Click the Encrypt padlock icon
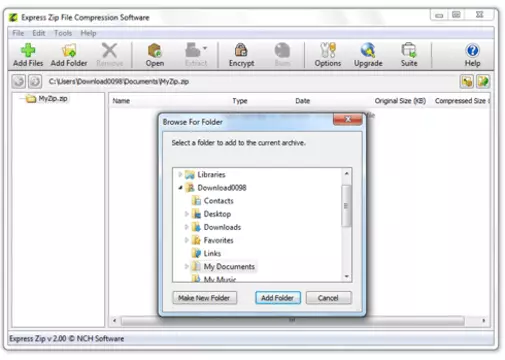The height and width of the screenshot is (360, 505). click(x=241, y=50)
